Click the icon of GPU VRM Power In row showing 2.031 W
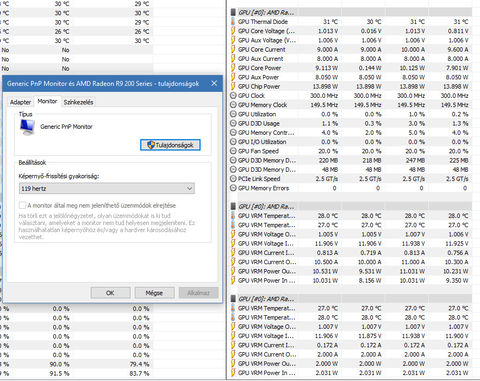Image resolution: width=480 pixels, height=381 pixels. click(233, 373)
